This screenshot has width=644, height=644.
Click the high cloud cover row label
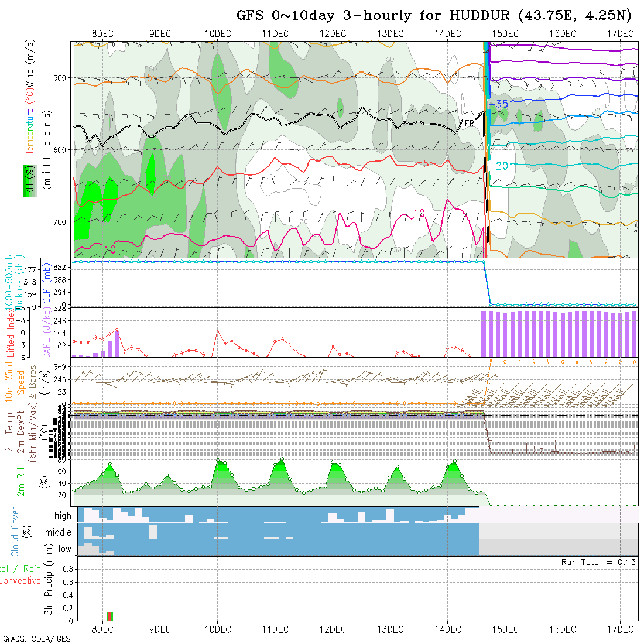click(x=63, y=516)
